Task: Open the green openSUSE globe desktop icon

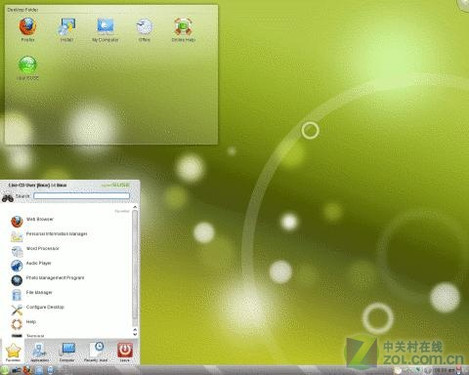Action: pos(27,68)
